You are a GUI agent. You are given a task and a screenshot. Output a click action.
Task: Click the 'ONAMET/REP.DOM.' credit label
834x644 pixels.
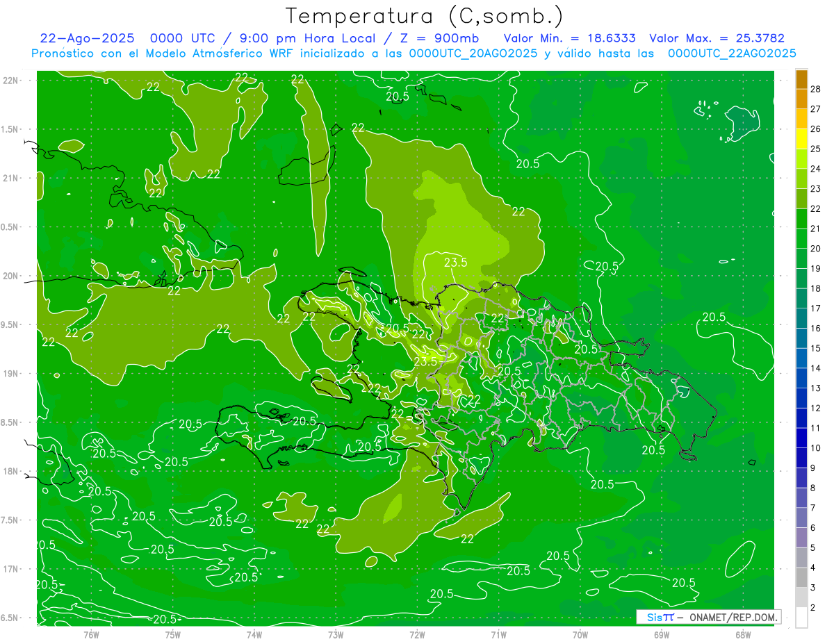tap(733, 618)
